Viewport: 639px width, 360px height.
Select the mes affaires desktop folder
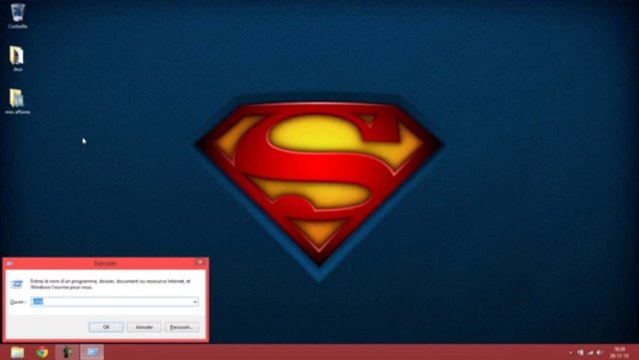[18, 101]
